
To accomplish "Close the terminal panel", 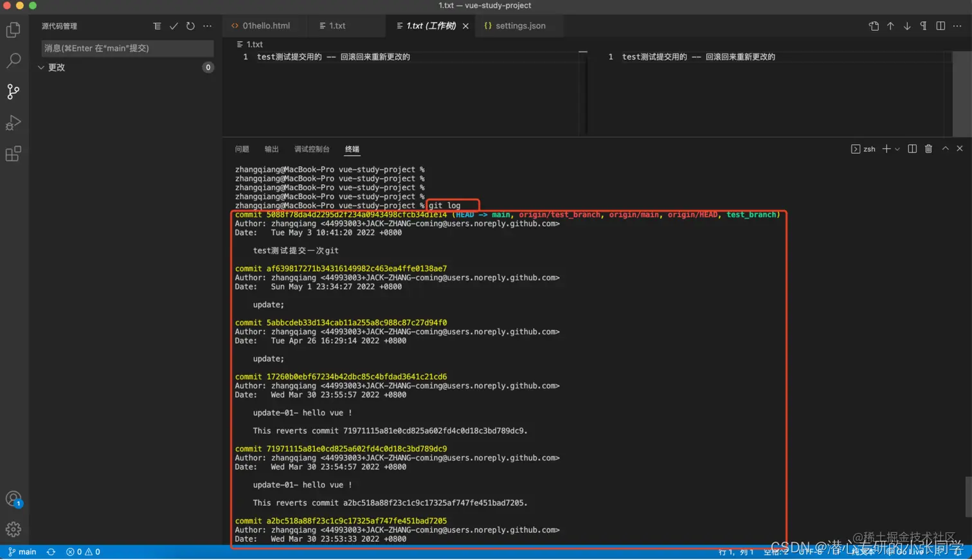I will click(x=960, y=149).
